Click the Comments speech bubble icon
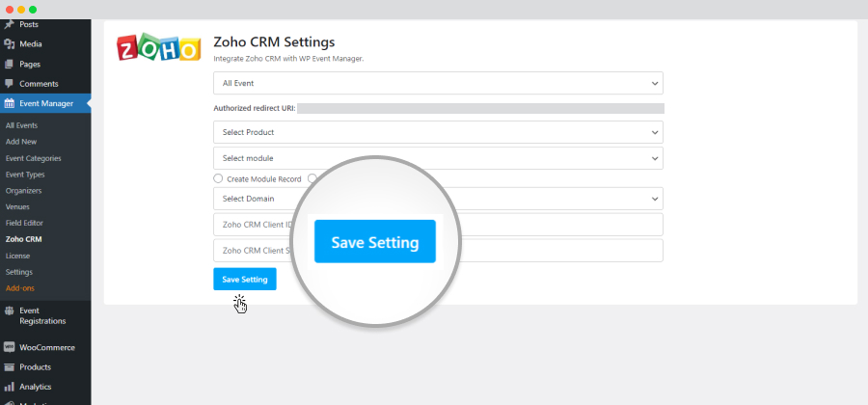This screenshot has width=868, height=405. click(x=9, y=84)
